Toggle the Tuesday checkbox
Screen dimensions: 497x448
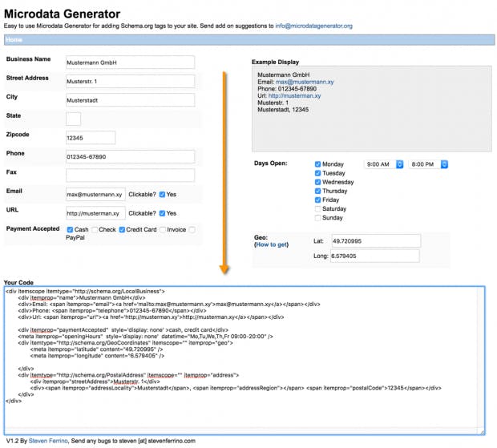pos(317,173)
